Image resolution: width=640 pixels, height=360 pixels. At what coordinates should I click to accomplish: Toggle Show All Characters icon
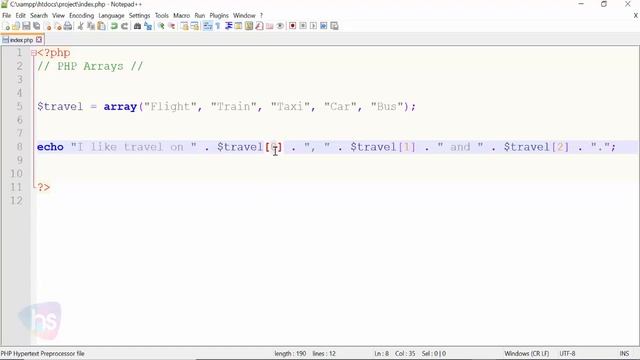click(x=218, y=26)
